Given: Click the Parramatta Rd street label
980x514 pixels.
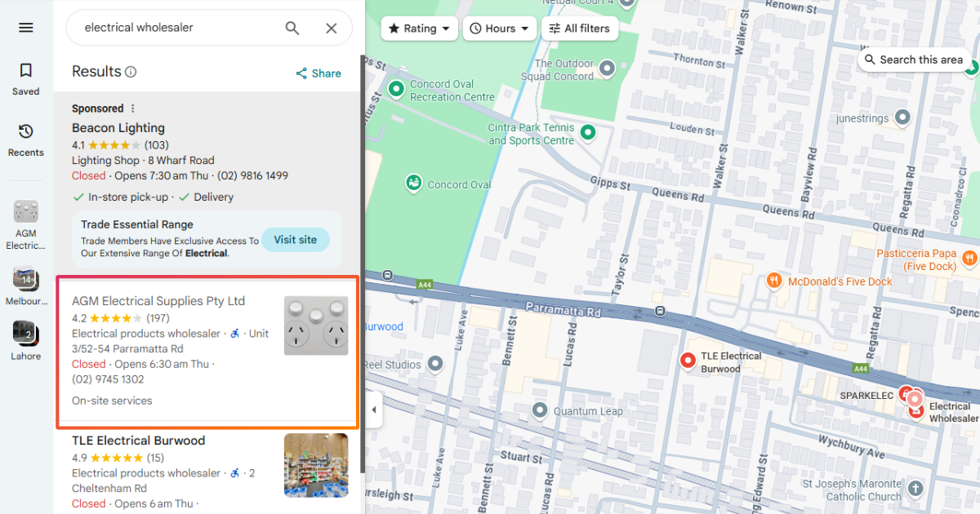Looking at the screenshot, I should [563, 310].
